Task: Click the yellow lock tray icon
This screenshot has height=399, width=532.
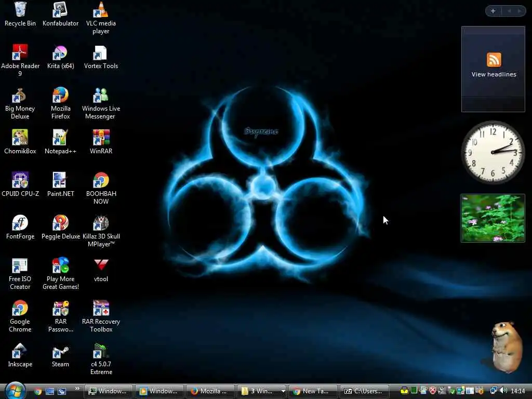Action: point(404,391)
